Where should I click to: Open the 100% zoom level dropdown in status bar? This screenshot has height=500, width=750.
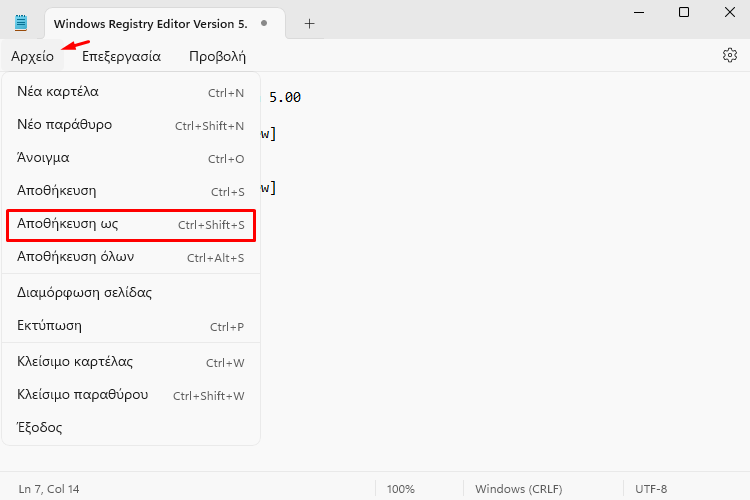tap(401, 489)
